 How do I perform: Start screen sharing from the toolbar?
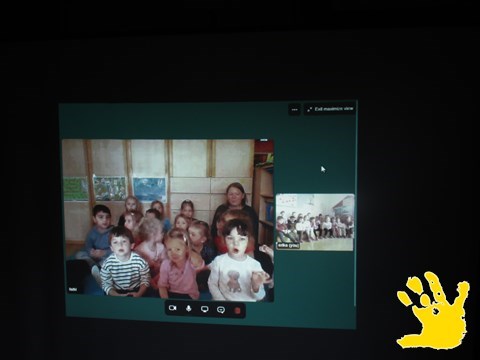(x=204, y=309)
